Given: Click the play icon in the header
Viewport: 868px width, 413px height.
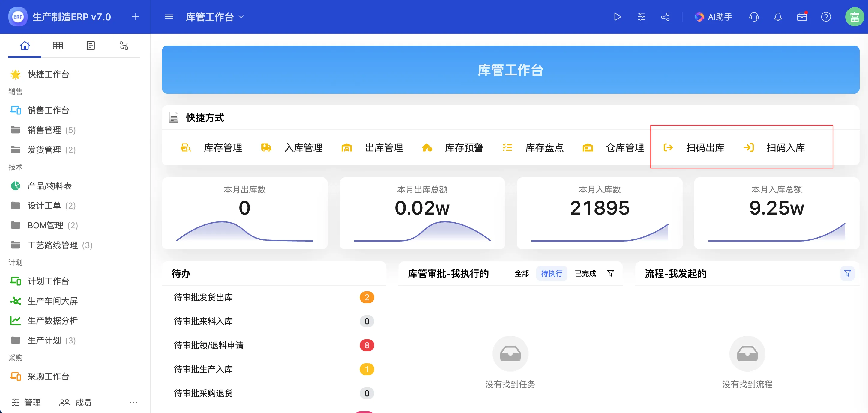Looking at the screenshot, I should click(617, 17).
